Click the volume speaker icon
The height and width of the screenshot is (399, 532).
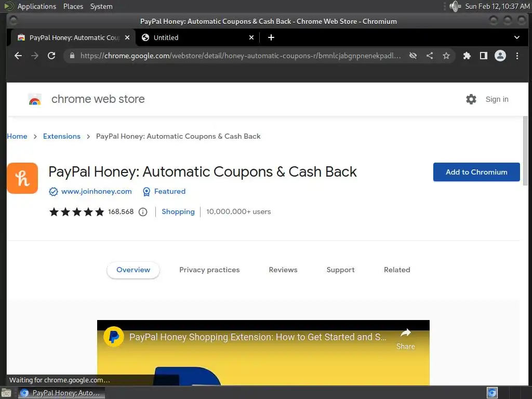[455, 6]
